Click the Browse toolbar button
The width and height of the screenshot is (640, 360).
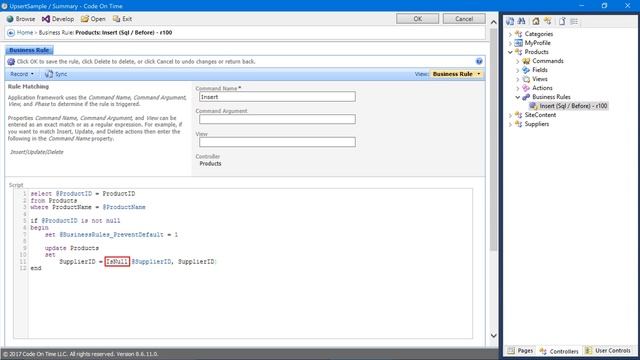tap(21, 19)
